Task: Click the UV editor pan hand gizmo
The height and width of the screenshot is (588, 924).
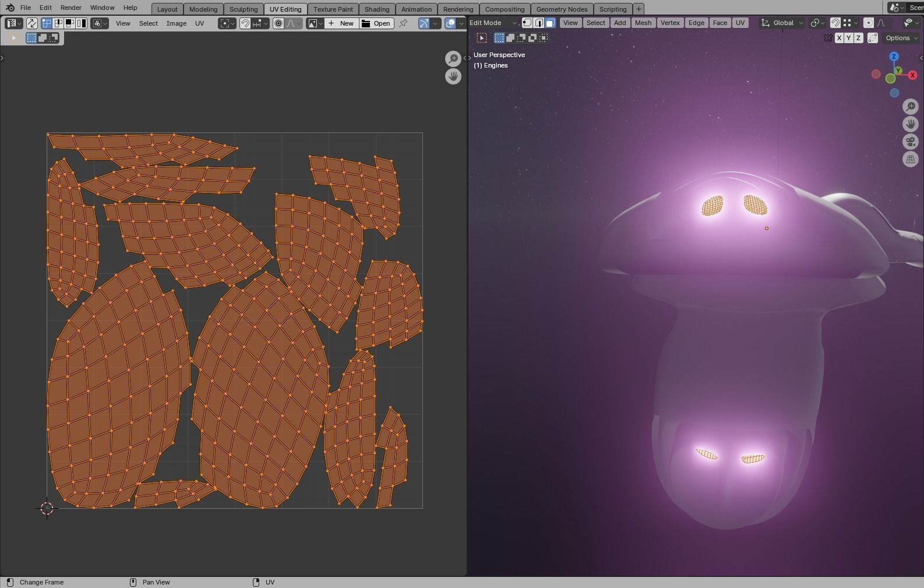Action: point(453,76)
